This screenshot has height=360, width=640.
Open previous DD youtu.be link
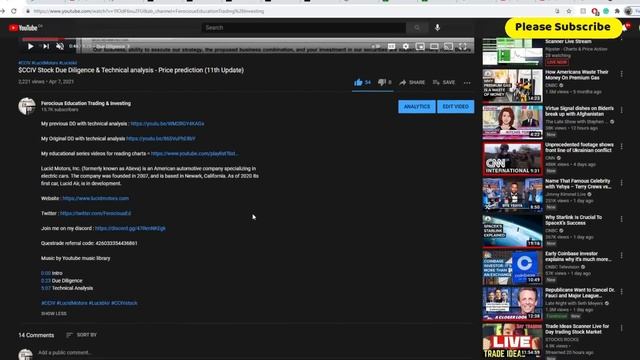click(167, 124)
